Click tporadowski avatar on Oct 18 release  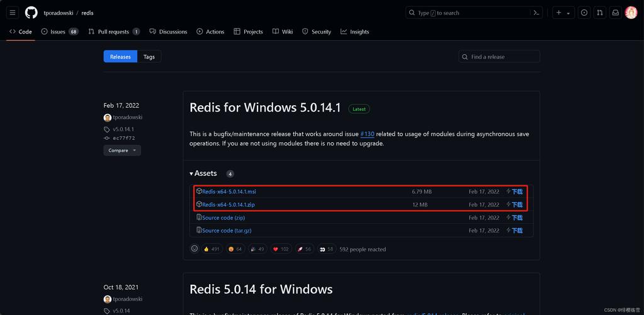(x=108, y=299)
